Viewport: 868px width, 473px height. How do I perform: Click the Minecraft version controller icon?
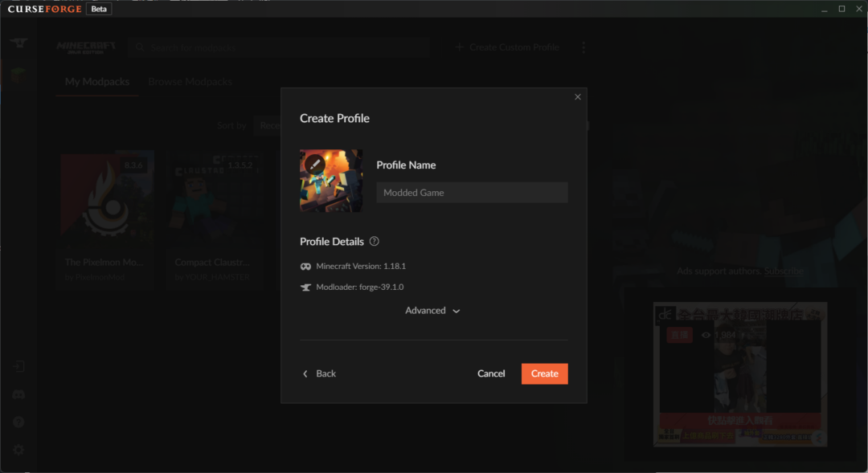pyautogui.click(x=305, y=266)
